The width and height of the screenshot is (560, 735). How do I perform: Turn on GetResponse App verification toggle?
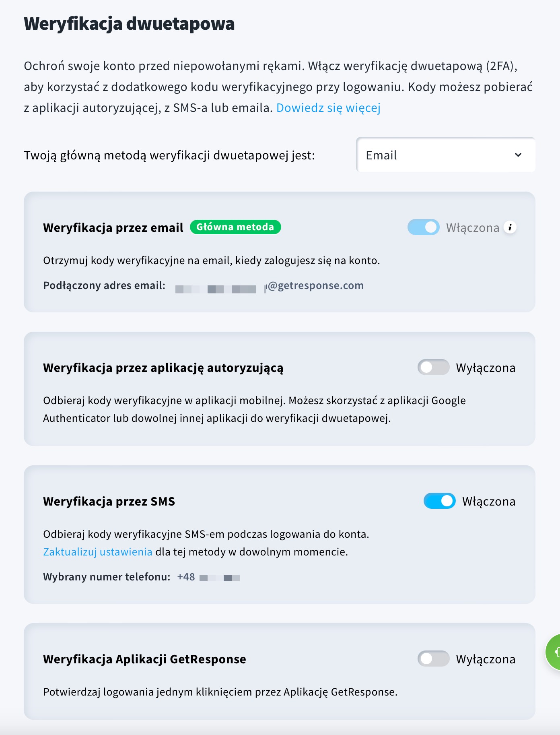433,659
